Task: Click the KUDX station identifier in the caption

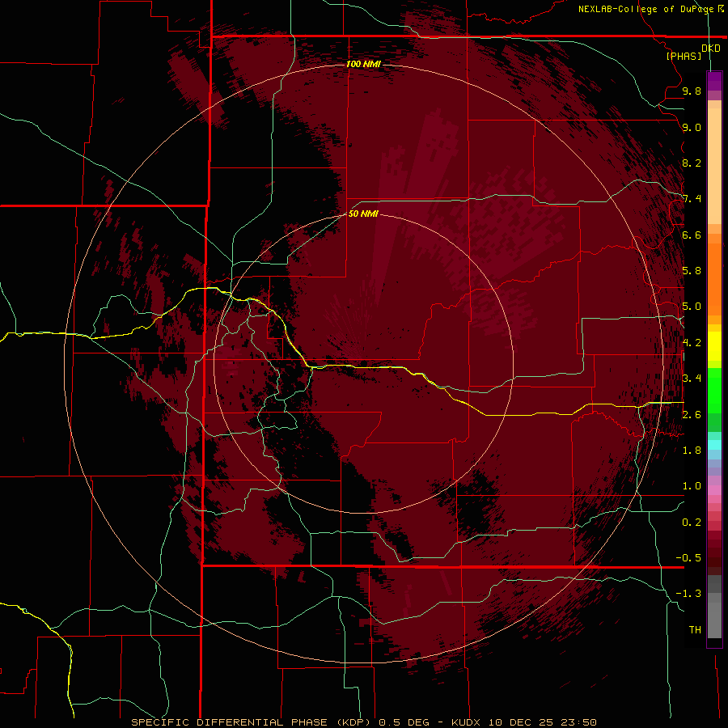Action: (467, 722)
